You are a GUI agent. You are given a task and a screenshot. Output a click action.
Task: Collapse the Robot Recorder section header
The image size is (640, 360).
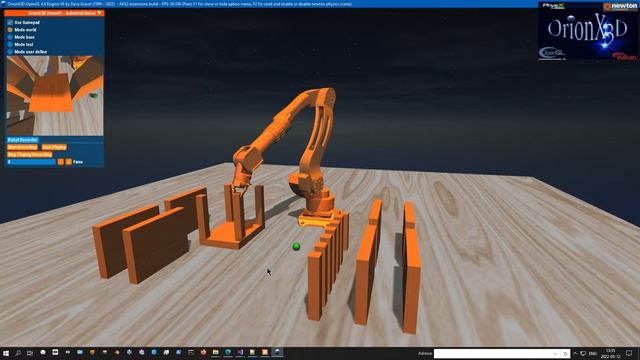pyautogui.click(x=22, y=140)
